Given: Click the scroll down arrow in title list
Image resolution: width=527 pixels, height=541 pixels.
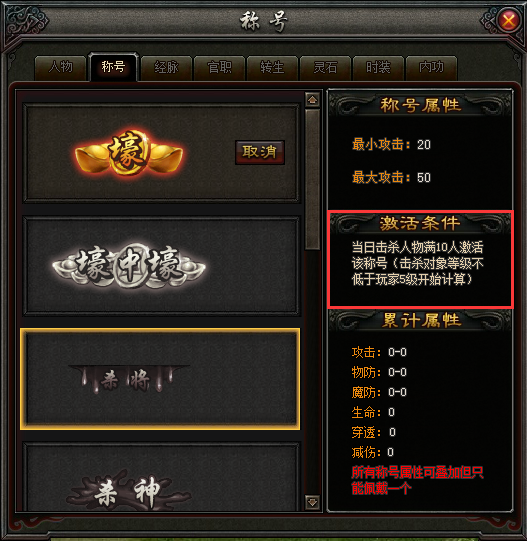Looking at the screenshot, I should [x=312, y=502].
